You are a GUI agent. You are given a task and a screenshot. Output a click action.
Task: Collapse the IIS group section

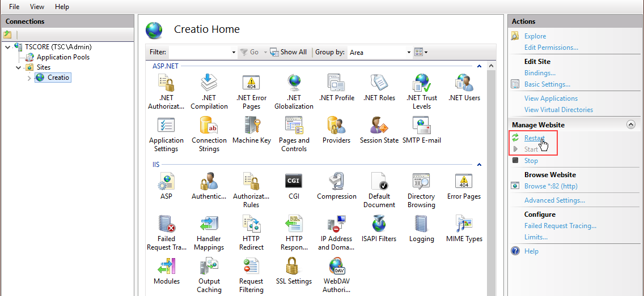click(x=479, y=165)
